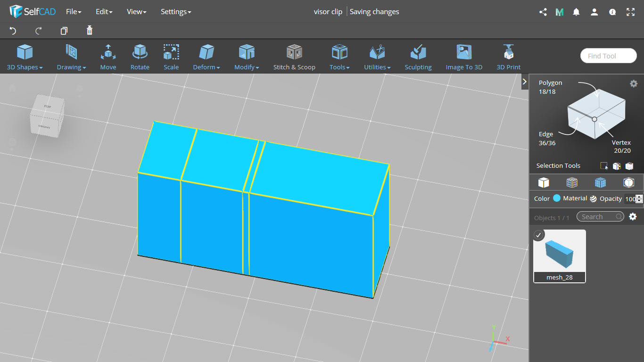Click the FRONT face of view cube
The image size is (644, 362).
(x=44, y=127)
